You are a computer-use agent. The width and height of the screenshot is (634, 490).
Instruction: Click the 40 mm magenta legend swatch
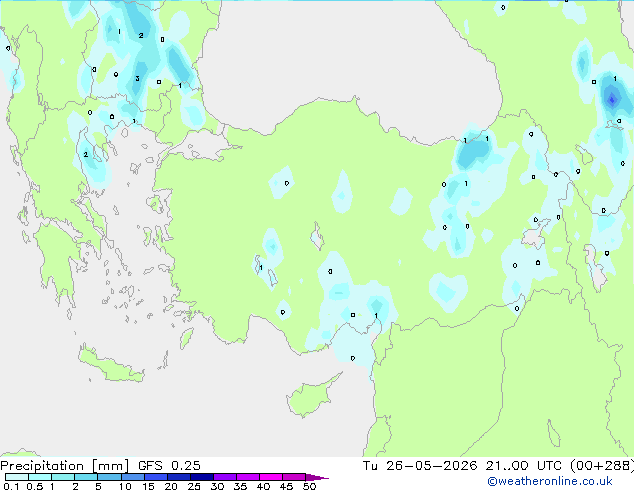271,477
